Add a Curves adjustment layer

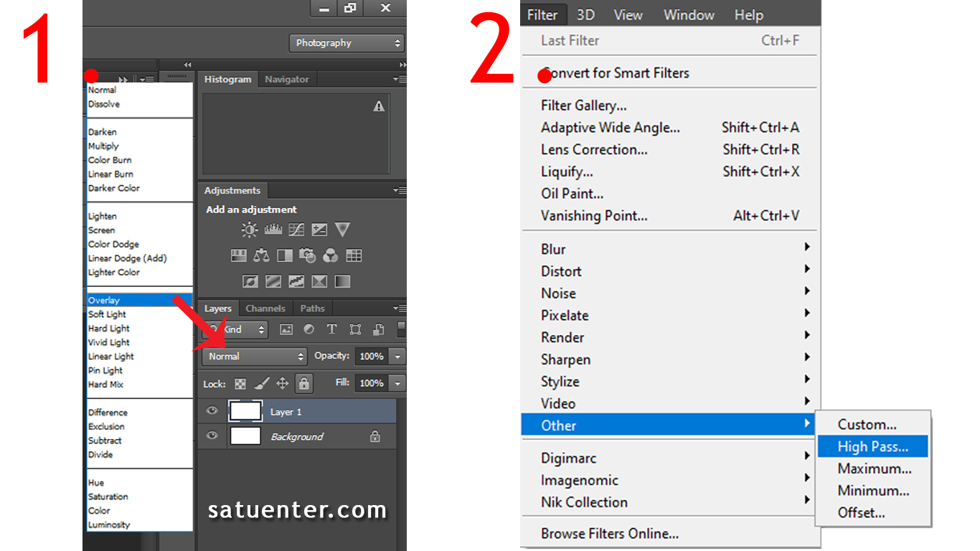point(296,230)
